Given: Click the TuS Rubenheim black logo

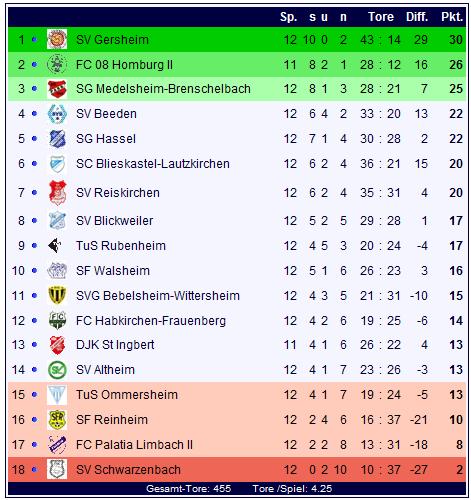Looking at the screenshot, I should 55,246.
